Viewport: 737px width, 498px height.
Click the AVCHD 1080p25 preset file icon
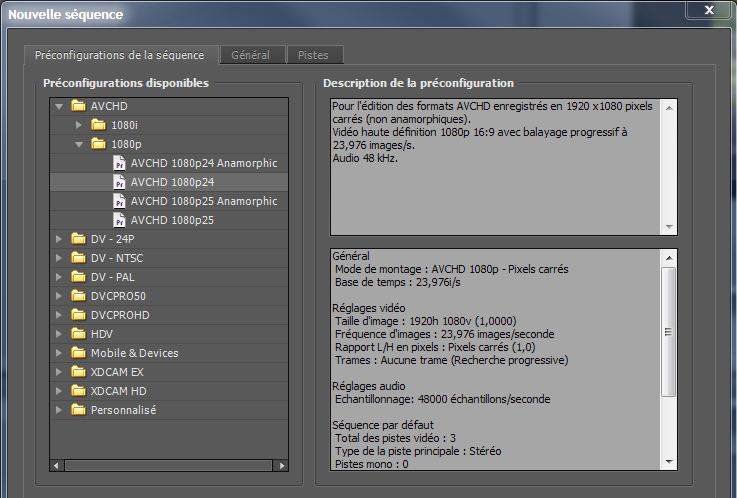coord(119,220)
